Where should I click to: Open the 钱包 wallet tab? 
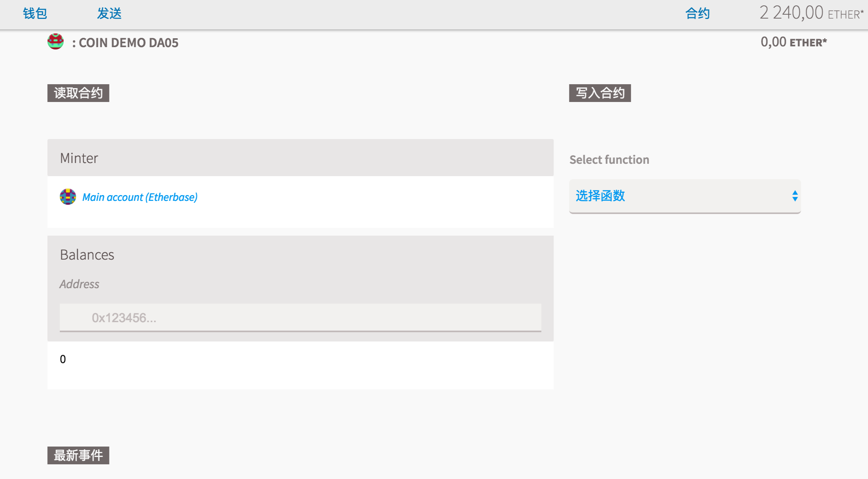point(35,14)
